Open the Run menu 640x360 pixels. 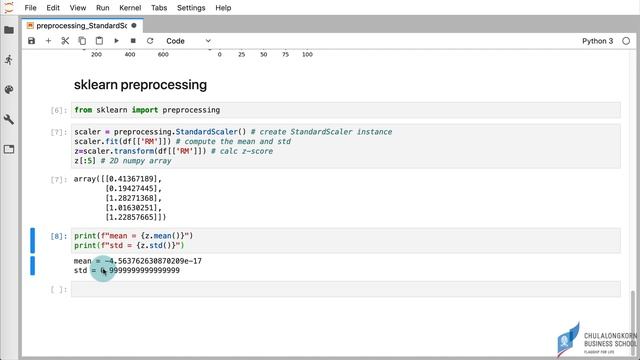coord(102,8)
